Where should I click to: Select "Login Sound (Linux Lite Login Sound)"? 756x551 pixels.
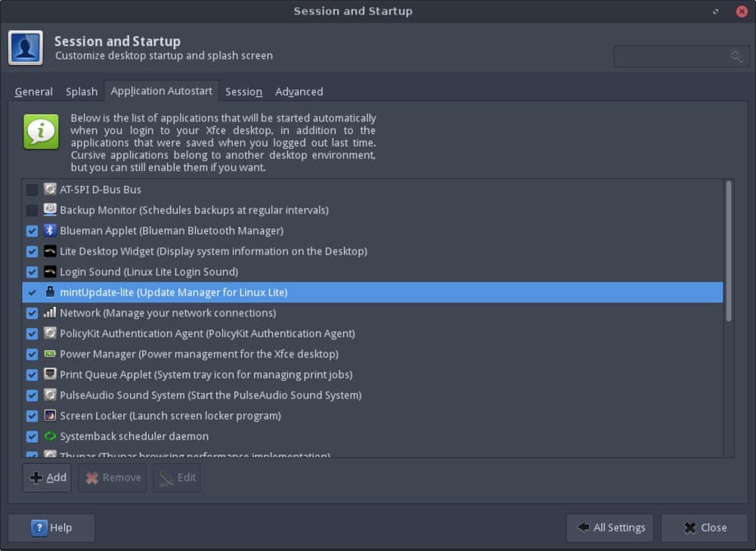coord(149,272)
